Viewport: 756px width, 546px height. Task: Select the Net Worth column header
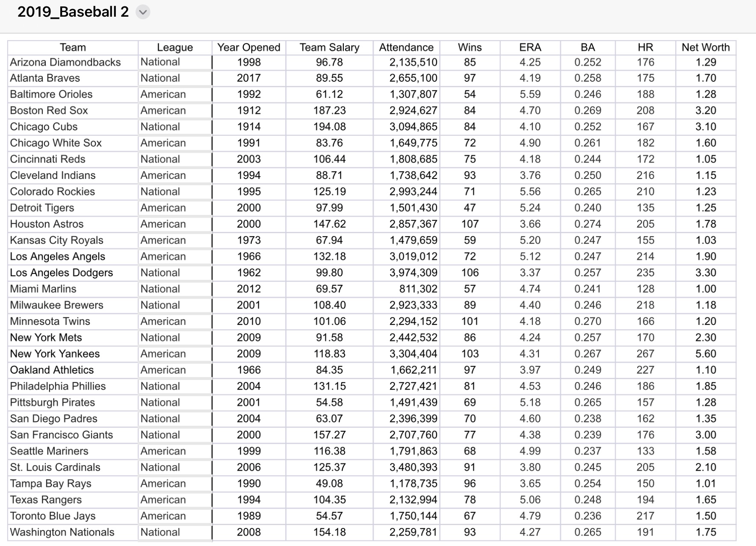706,47
